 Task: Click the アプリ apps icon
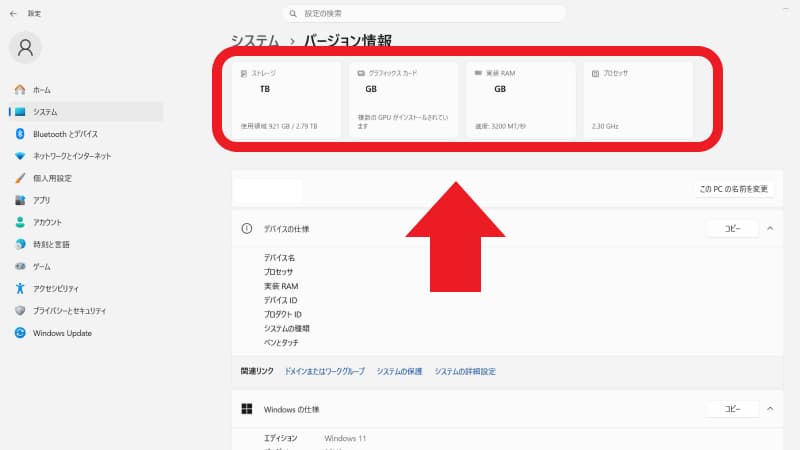[x=20, y=200]
